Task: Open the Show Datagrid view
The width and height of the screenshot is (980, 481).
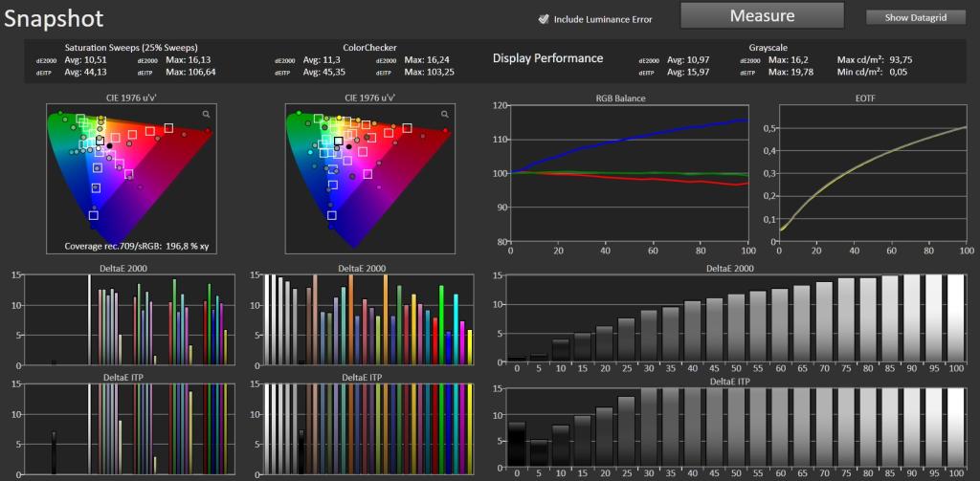Action: pos(916,17)
